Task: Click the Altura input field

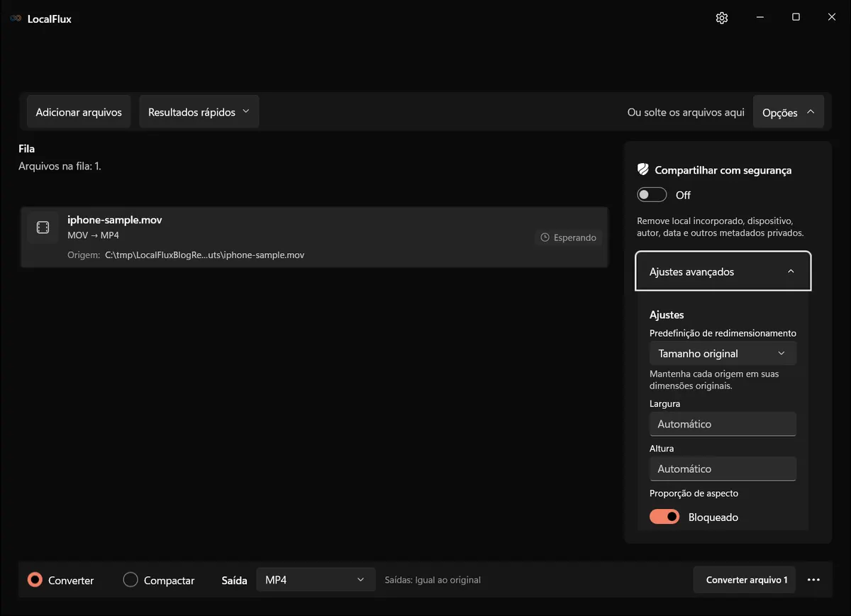Action: tap(723, 469)
